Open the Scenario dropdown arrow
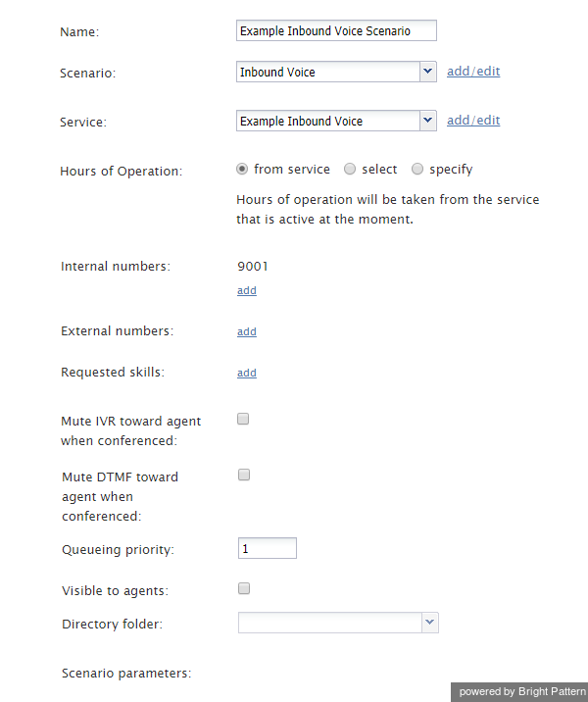 coord(427,72)
